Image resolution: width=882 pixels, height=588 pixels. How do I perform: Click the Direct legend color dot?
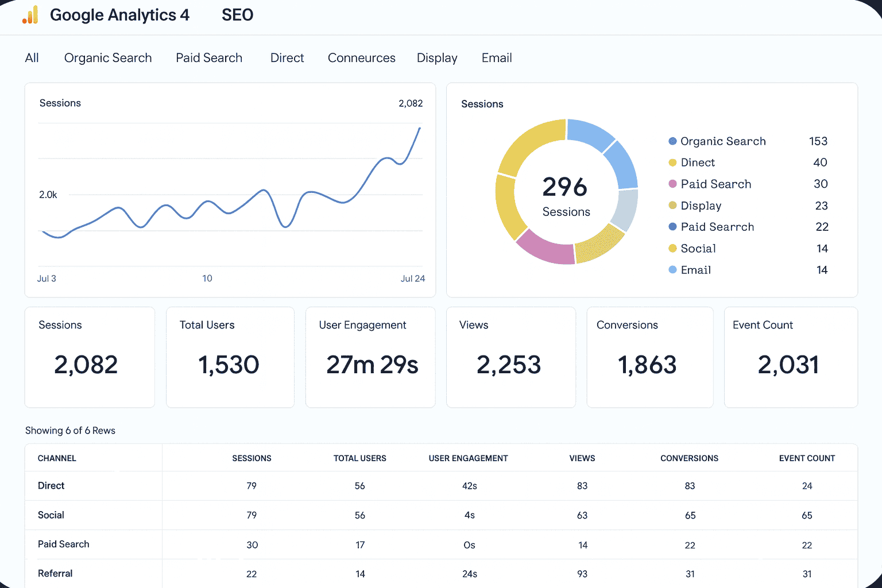672,163
